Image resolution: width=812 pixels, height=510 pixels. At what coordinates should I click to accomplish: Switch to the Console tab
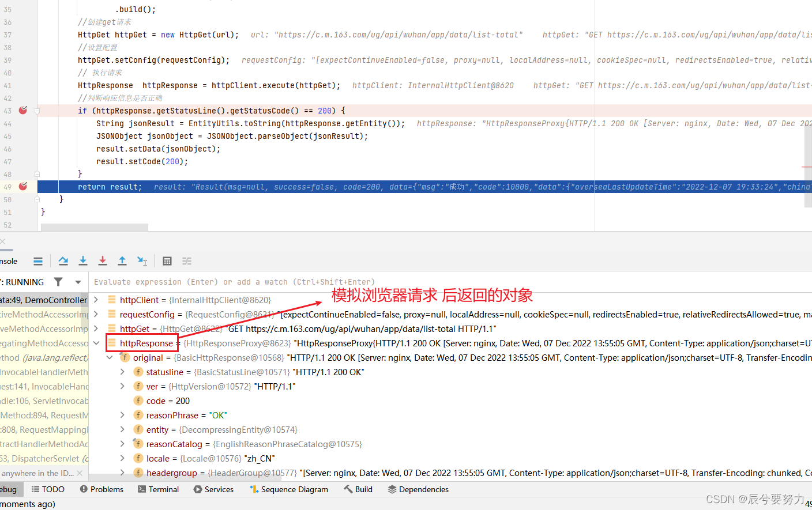pyautogui.click(x=9, y=261)
